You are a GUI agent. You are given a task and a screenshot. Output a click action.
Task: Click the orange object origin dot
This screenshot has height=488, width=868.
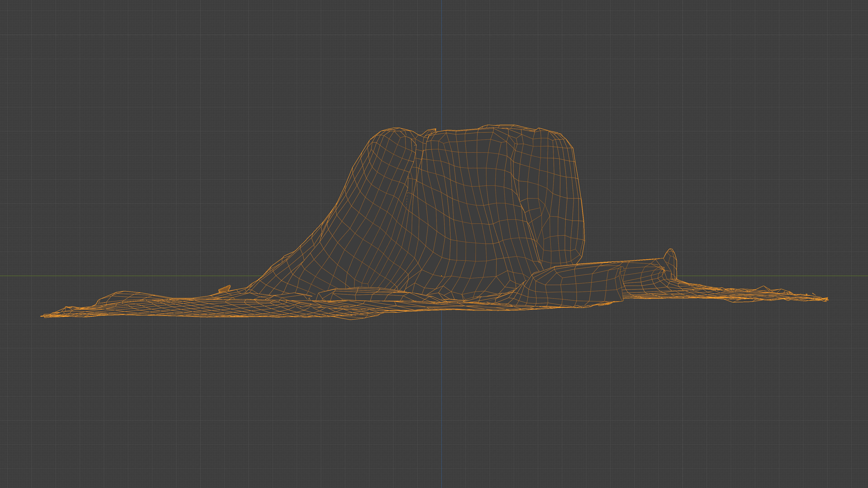click(442, 276)
